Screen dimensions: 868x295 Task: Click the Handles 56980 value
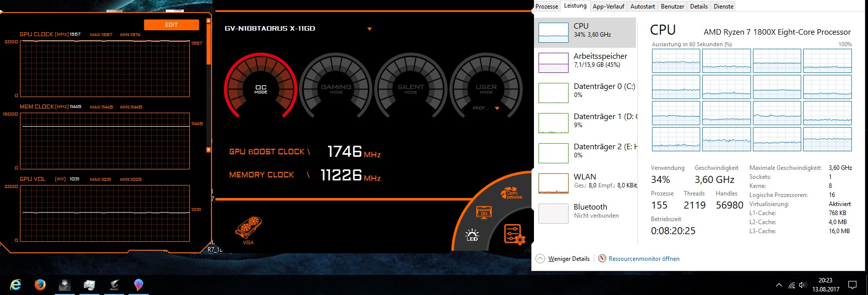(729, 205)
